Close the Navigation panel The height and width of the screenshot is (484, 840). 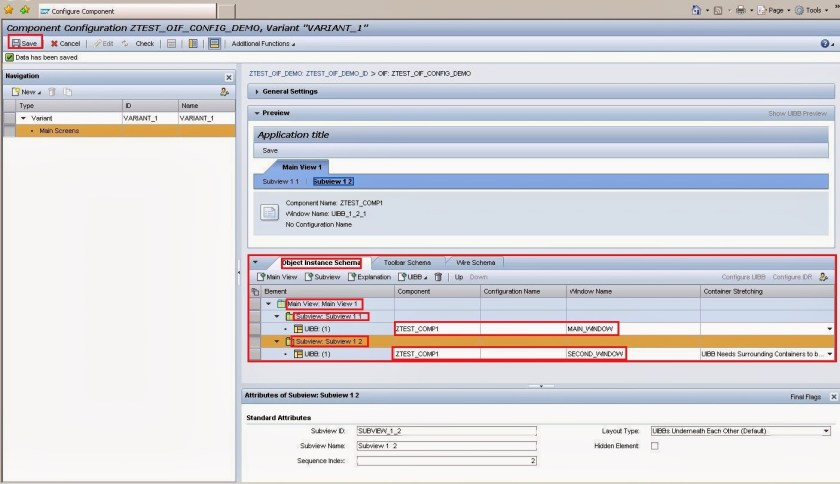click(228, 77)
